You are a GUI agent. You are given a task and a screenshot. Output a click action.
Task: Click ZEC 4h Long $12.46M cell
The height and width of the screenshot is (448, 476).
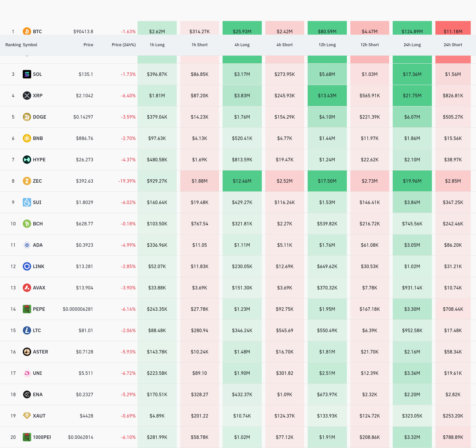click(242, 181)
